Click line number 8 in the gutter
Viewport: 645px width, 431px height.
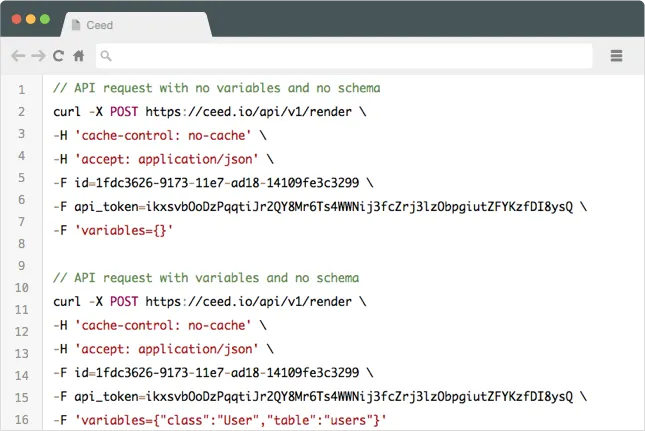click(x=21, y=243)
